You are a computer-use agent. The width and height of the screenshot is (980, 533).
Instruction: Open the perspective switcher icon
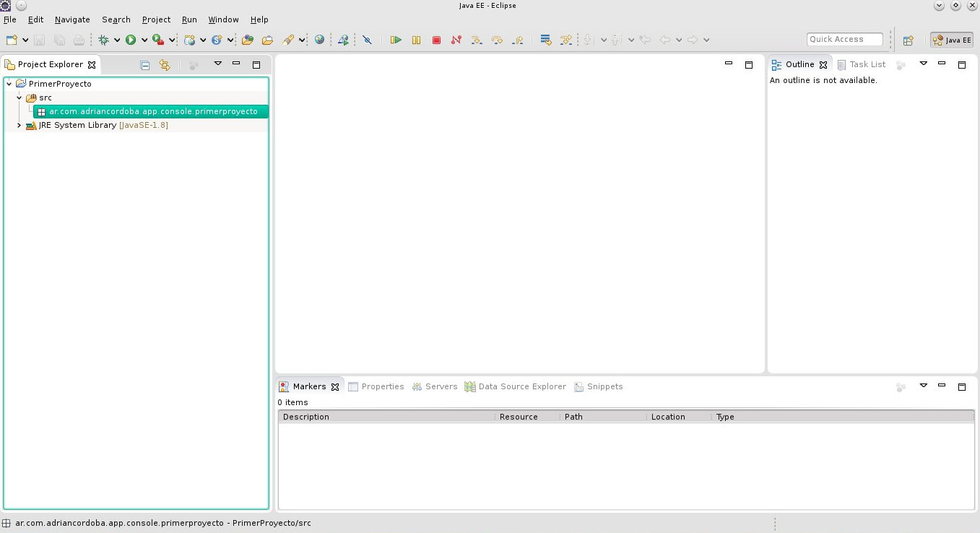[x=908, y=40]
